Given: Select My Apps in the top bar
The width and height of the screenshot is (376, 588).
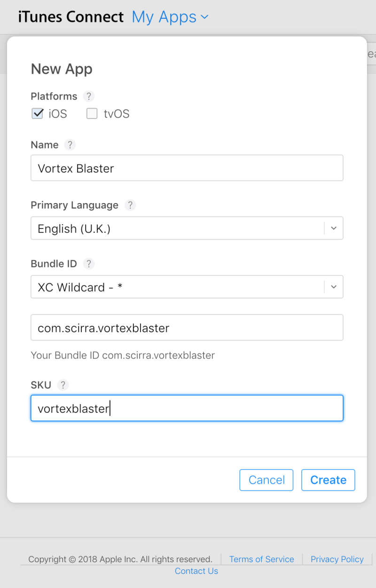Looking at the screenshot, I should point(164,16).
